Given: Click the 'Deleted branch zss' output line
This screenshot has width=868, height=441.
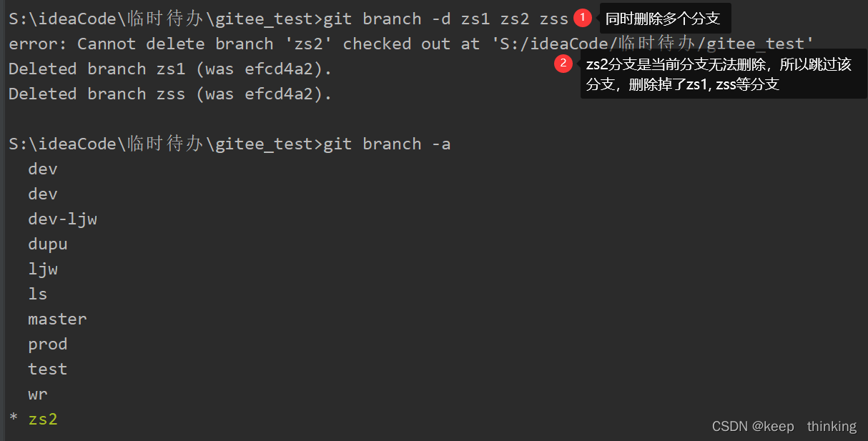Looking at the screenshot, I should tap(170, 94).
